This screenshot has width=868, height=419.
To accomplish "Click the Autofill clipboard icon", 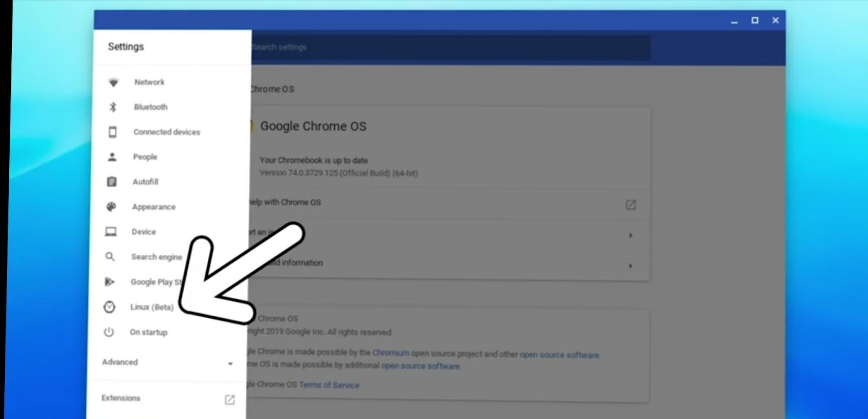I will click(112, 182).
